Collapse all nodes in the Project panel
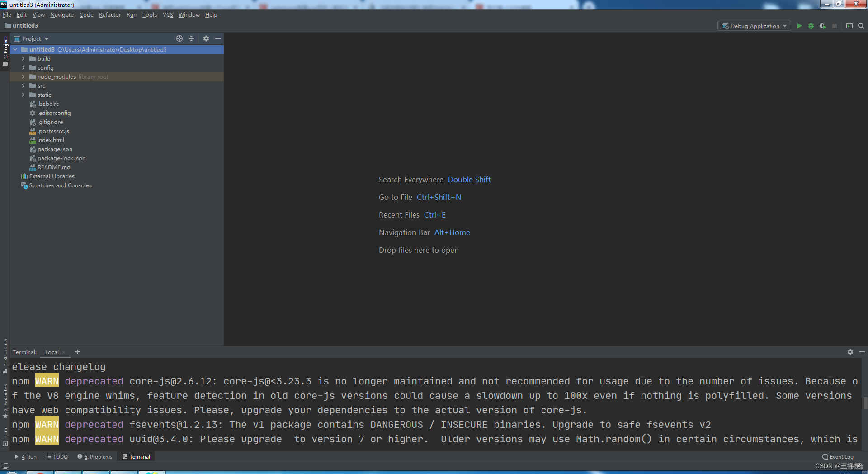868x474 pixels. coord(191,38)
